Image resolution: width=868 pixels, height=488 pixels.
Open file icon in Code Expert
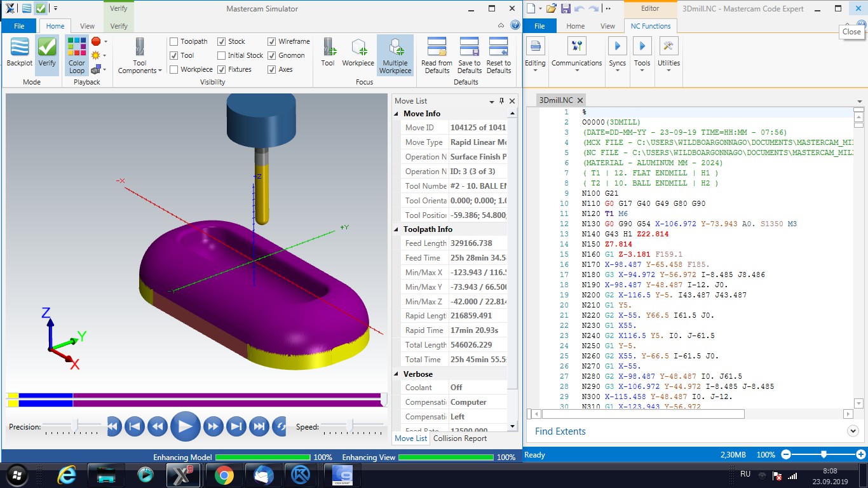tap(551, 9)
